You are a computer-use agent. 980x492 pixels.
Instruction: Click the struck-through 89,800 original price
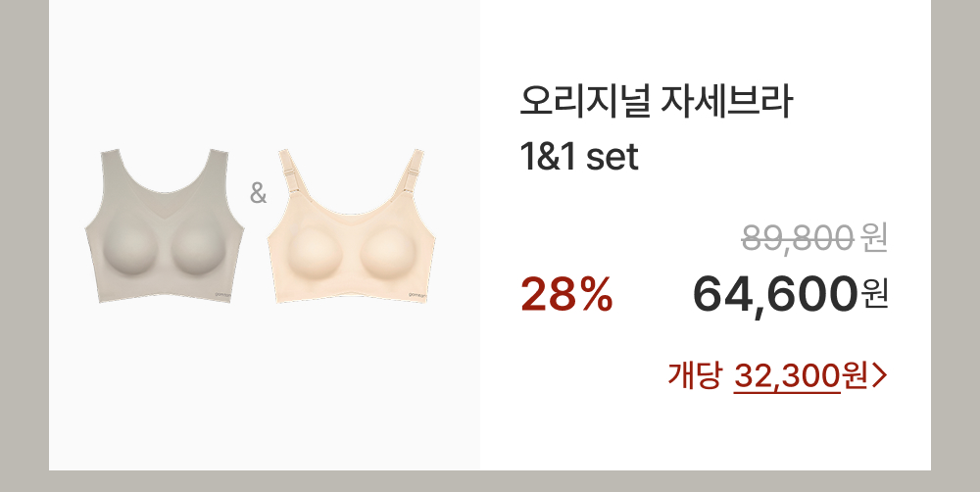[x=798, y=238]
